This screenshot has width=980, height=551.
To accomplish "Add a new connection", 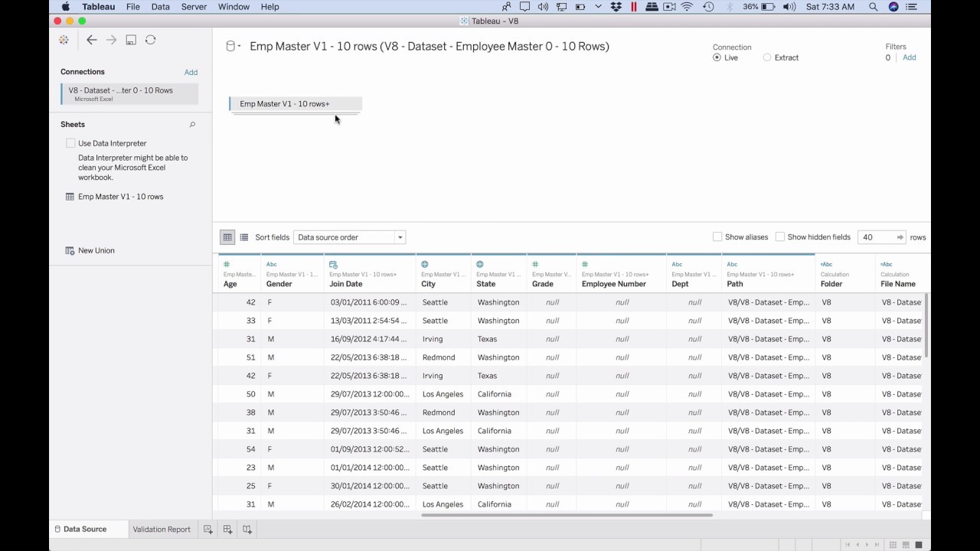I will pos(191,73).
